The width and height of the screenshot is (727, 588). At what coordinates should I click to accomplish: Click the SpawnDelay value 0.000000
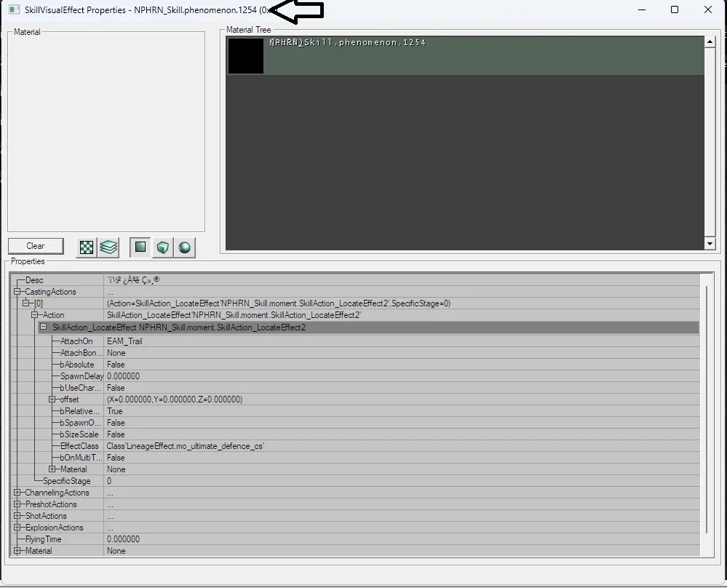click(x=123, y=376)
